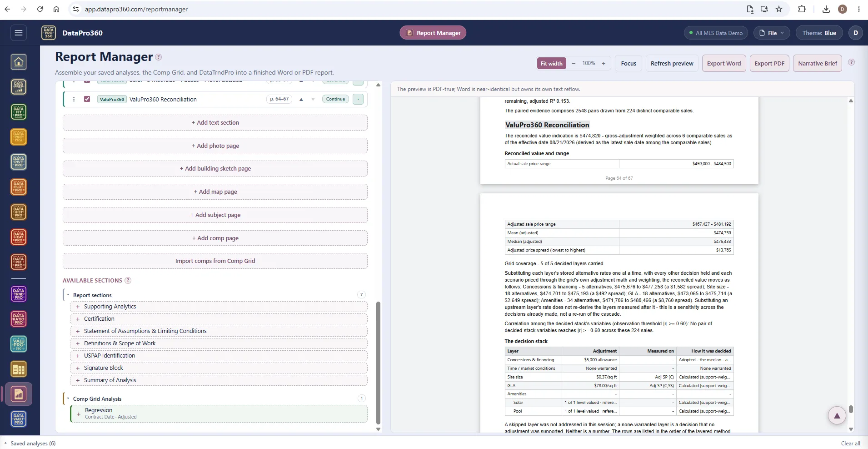The width and height of the screenshot is (868, 449).
Task: Open DataTrndPro tool in sidebar
Action: pos(19,294)
